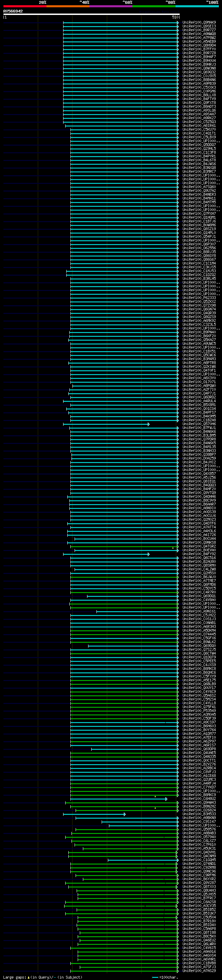Select hit label UniRef100_Q74ND1
The image size is (222, 980).
(x=199, y=864)
